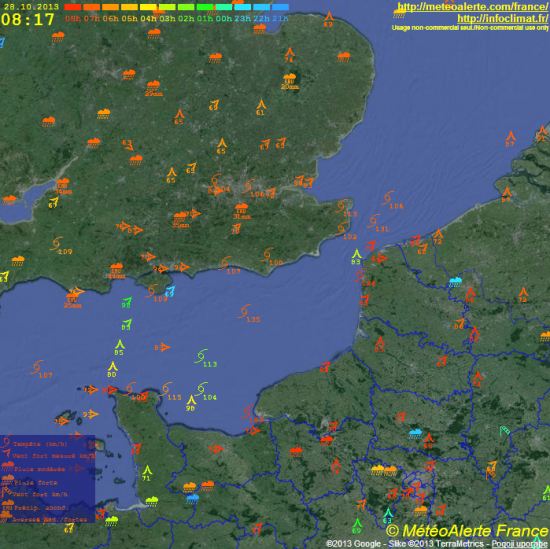The width and height of the screenshot is (550, 549).
Task: Click the wind marker labeled 86
Action: (470, 295)
